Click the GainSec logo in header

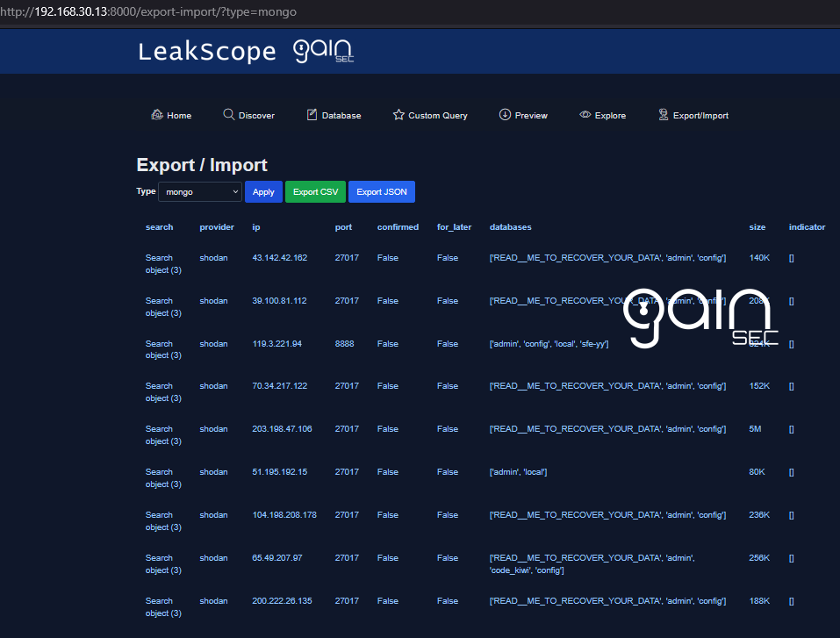[323, 52]
